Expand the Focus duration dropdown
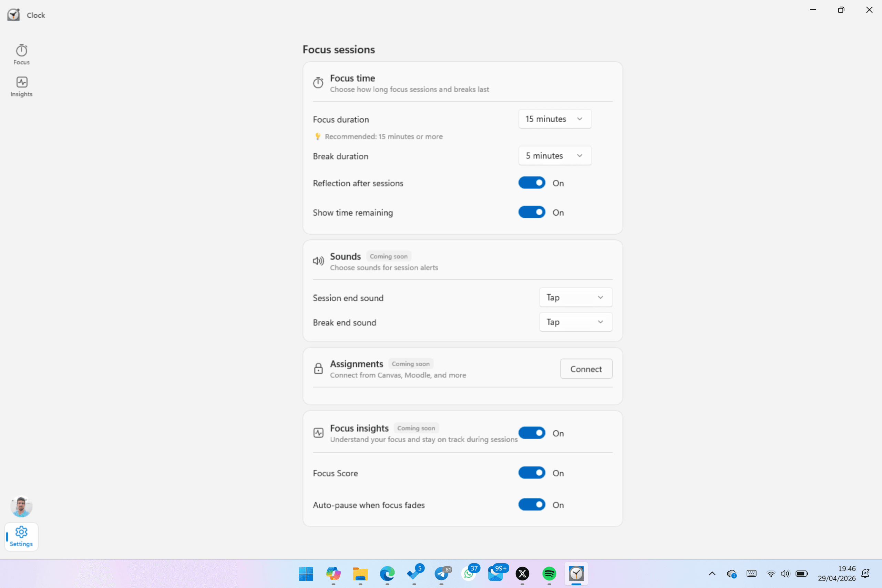Screen dimensions: 882x588 (x=555, y=119)
